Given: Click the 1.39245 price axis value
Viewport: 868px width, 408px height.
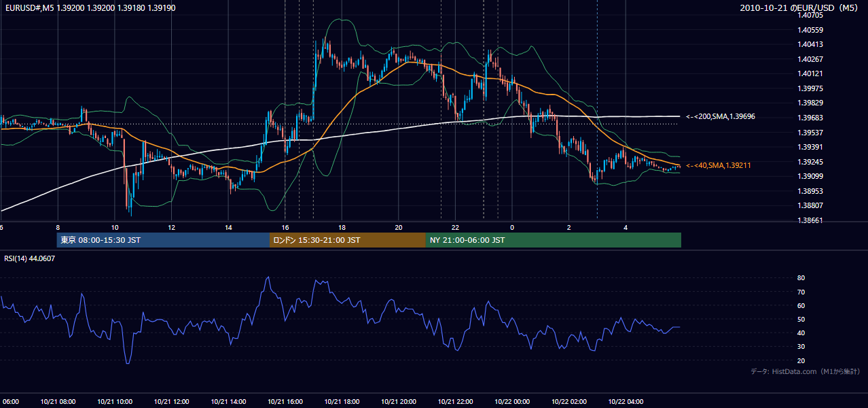Looking at the screenshot, I should point(810,162).
